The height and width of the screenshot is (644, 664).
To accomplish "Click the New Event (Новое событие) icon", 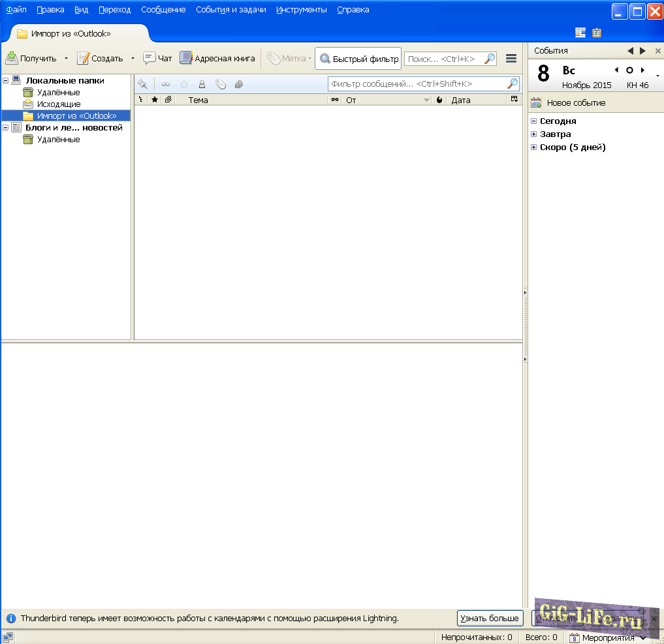I will click(x=536, y=103).
